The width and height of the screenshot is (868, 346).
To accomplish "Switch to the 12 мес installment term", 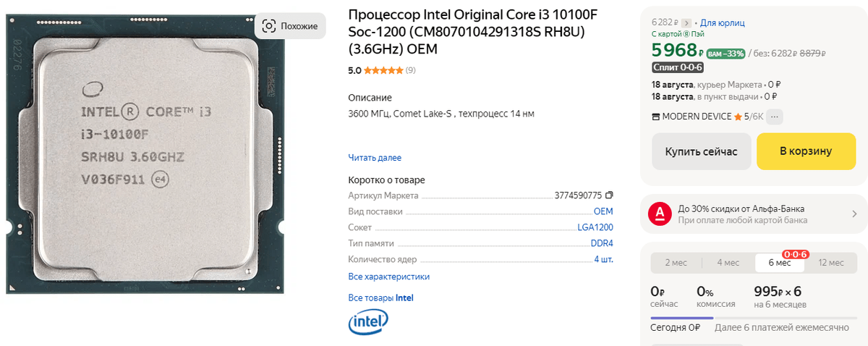I will click(x=830, y=263).
